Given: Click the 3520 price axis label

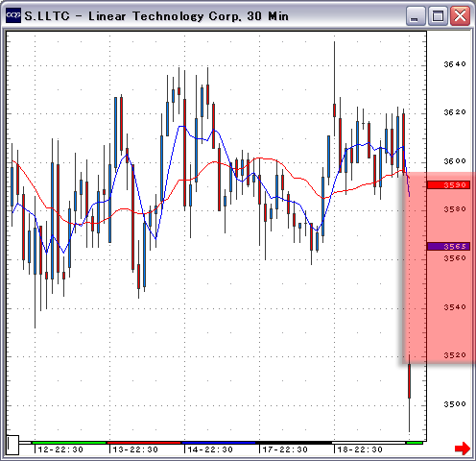Looking at the screenshot, I should pos(455,355).
